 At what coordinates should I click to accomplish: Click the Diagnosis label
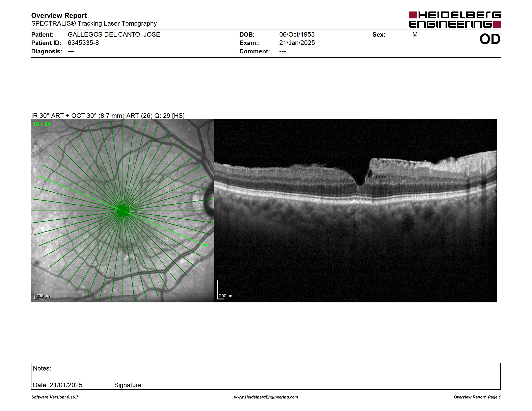(x=47, y=51)
